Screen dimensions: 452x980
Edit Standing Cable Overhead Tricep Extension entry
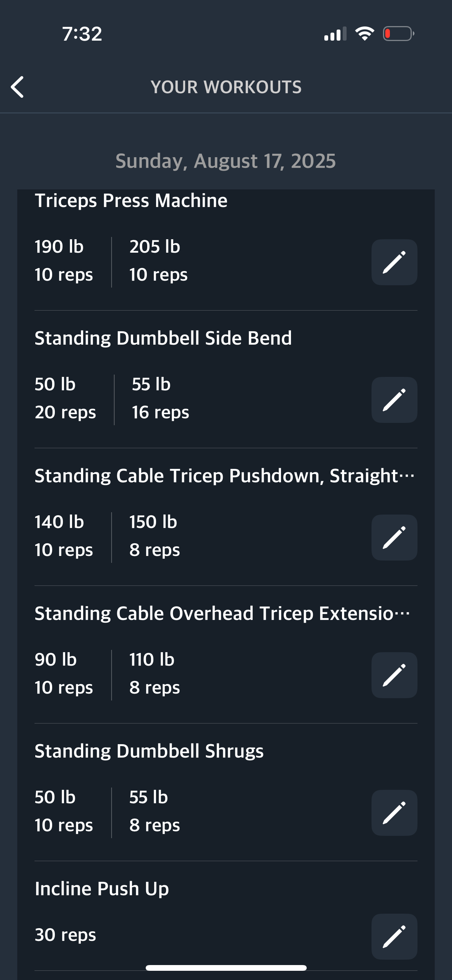click(x=394, y=675)
